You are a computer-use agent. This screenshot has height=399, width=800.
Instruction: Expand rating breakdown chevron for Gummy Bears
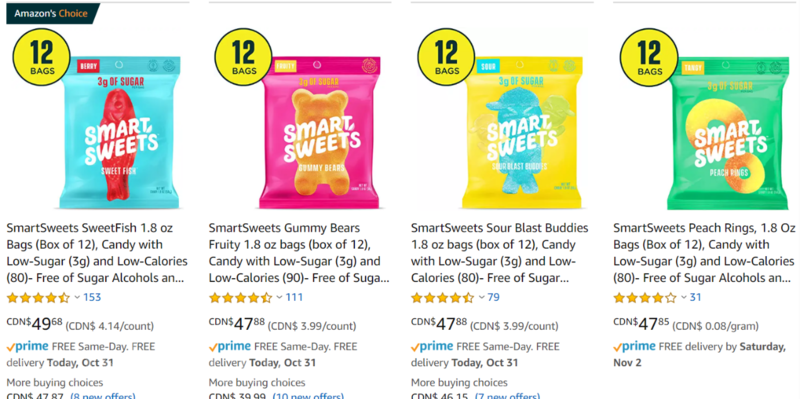280,297
